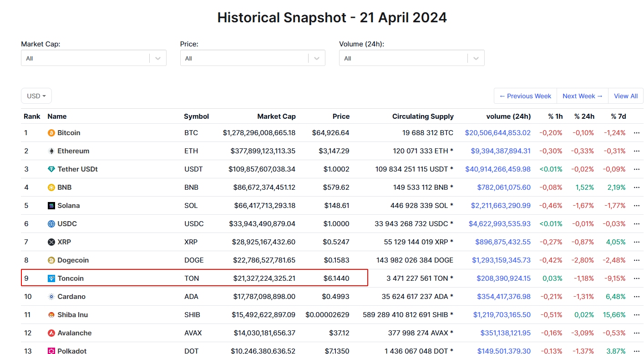
Task: Click the Ethereum diamond icon
Action: tap(51, 151)
